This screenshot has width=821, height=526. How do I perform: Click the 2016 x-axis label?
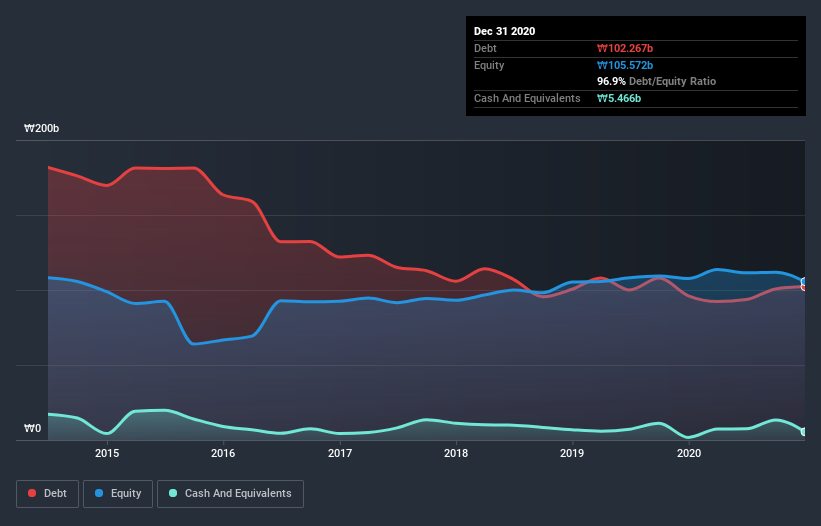click(x=223, y=453)
